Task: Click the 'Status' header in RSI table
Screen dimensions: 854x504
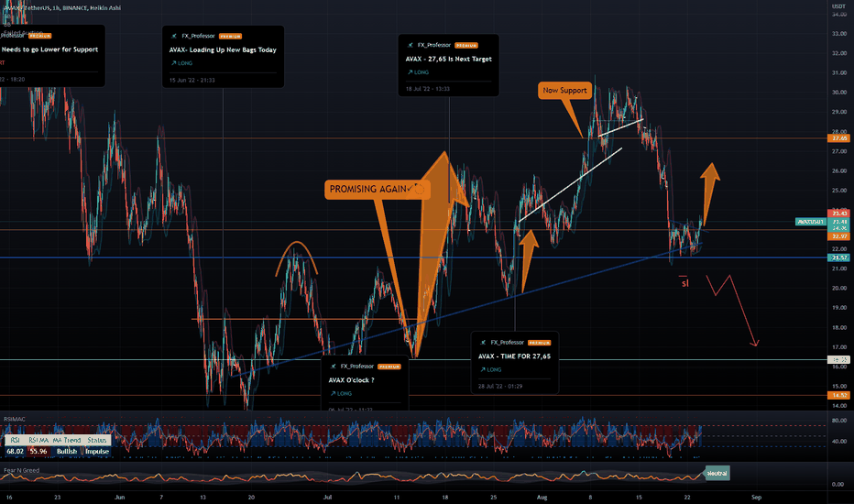Action: [x=97, y=440]
